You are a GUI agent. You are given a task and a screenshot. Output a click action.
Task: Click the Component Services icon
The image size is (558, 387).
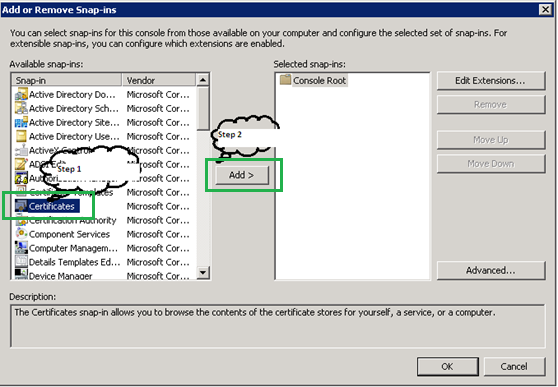coord(21,234)
